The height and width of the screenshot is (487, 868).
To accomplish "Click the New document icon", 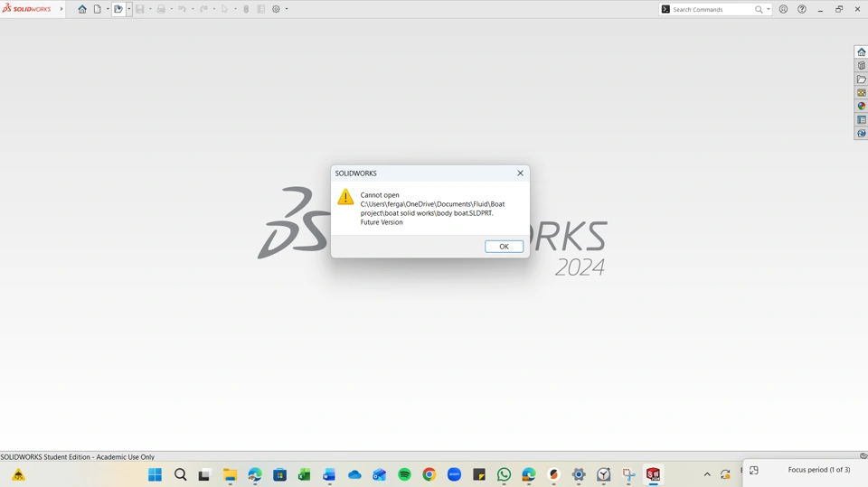I will (98, 9).
